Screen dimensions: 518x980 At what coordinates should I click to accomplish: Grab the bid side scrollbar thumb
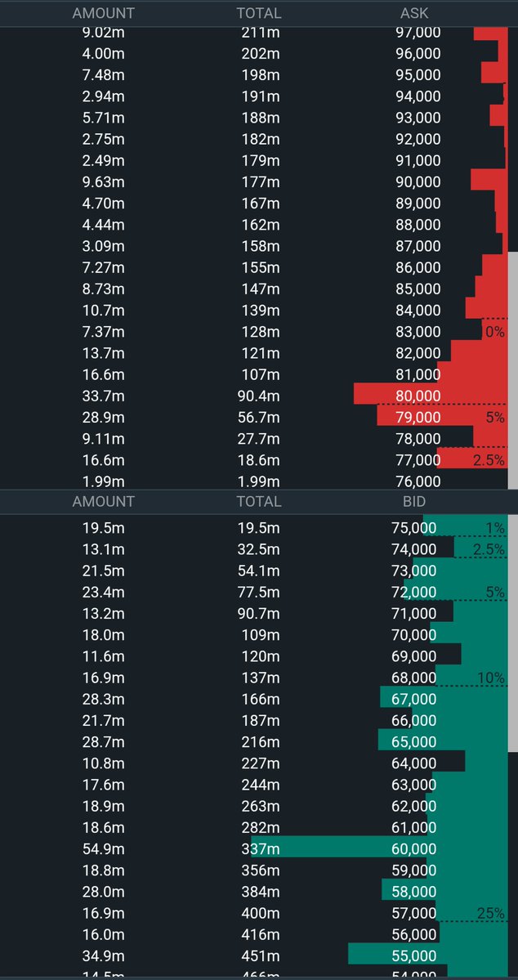[513, 633]
